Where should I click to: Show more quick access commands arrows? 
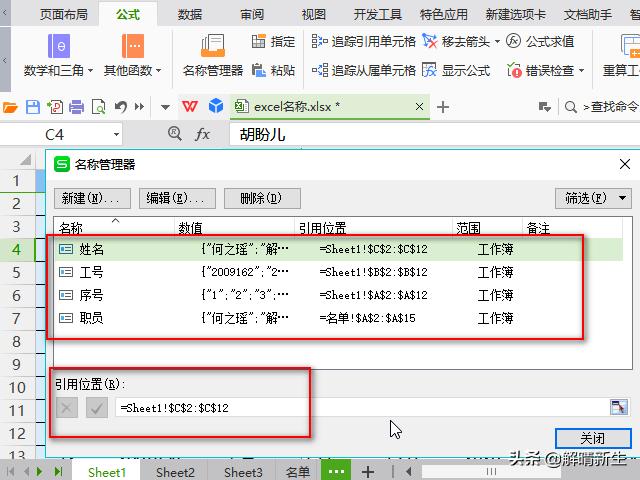(x=140, y=107)
